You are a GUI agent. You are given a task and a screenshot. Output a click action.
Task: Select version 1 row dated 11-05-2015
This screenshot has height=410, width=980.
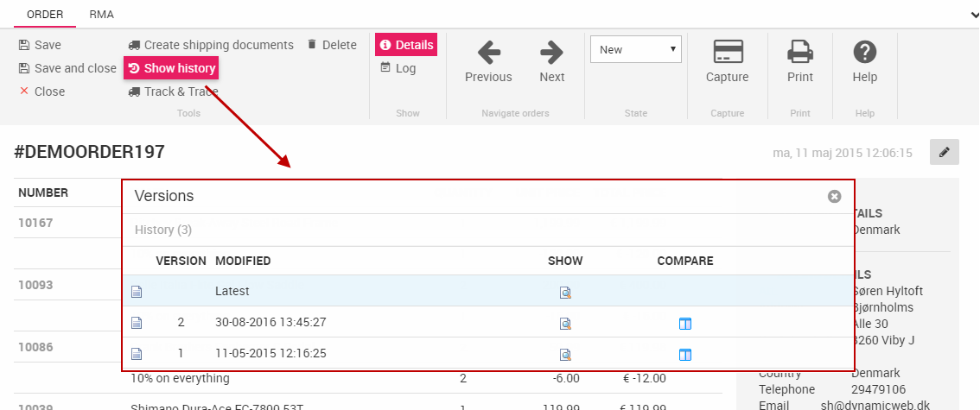click(270, 354)
